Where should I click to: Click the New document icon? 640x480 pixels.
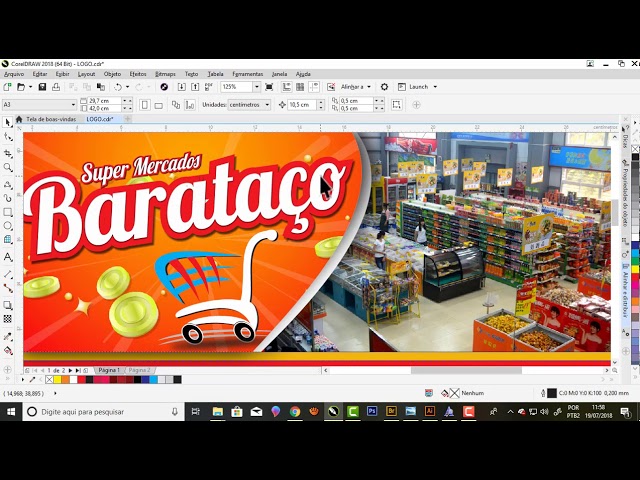pyautogui.click(x=7, y=87)
